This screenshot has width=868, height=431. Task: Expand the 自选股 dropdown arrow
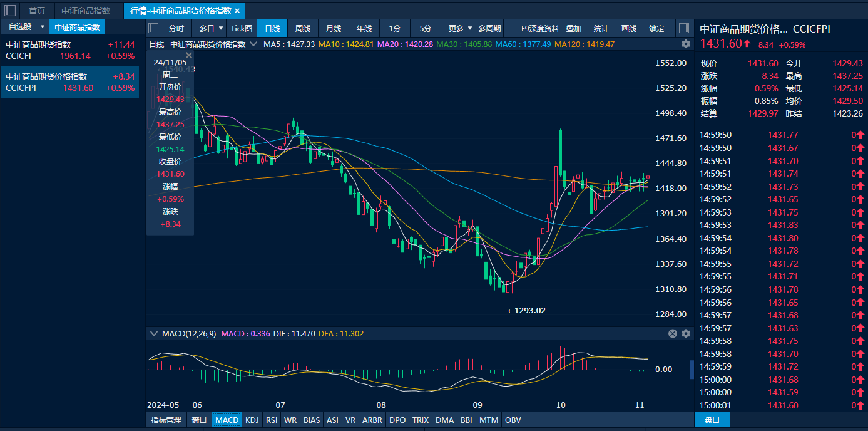coord(42,27)
